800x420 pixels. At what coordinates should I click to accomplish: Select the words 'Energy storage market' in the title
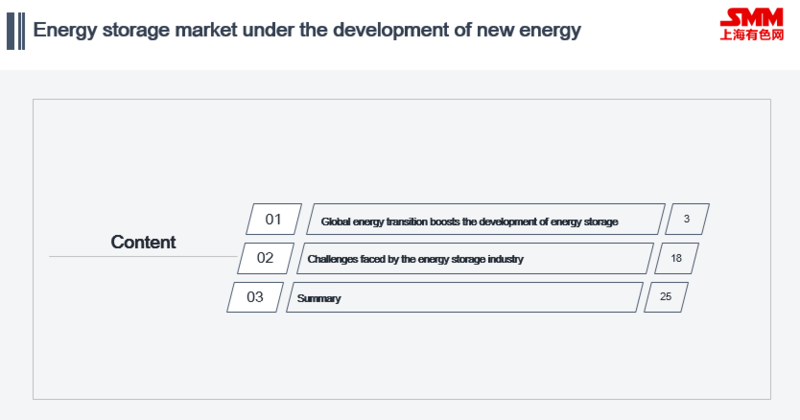[135, 30]
